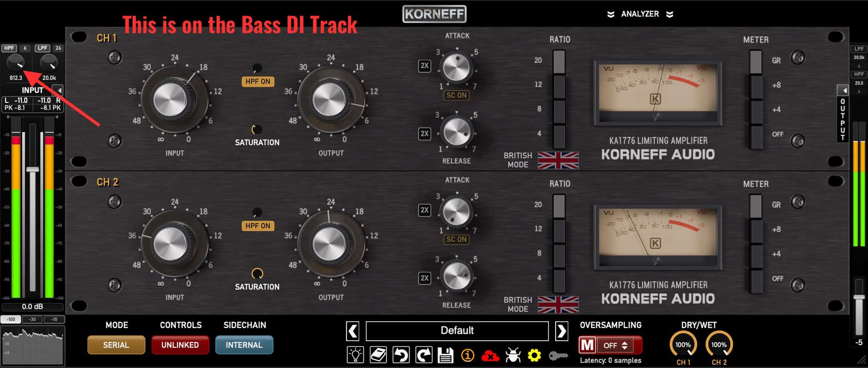The height and width of the screenshot is (368, 868).
Task: Toggle CH 2 attack 2X button
Action: pos(424,210)
